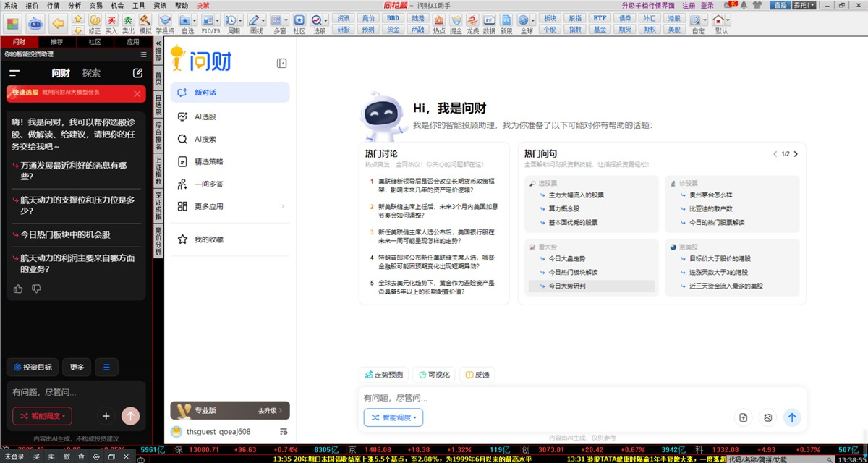Open the 委托 dropdown at top right
Image resolution: width=868 pixels, height=463 pixels.
click(812, 5)
